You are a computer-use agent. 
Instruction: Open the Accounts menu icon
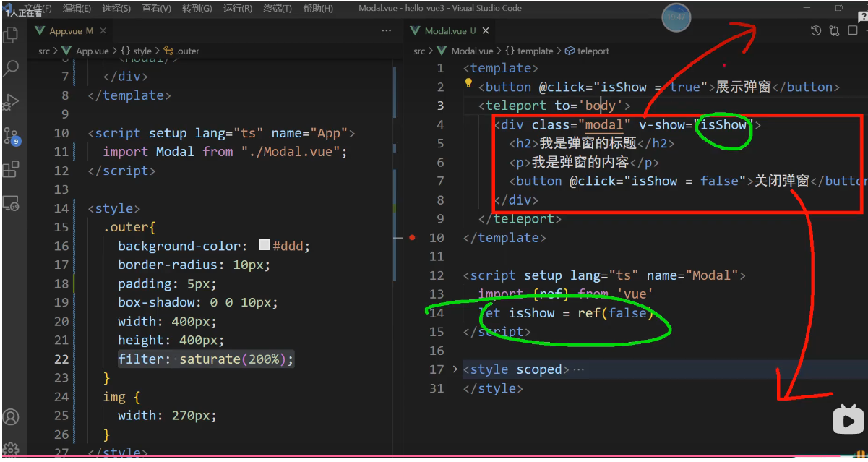pyautogui.click(x=11, y=417)
